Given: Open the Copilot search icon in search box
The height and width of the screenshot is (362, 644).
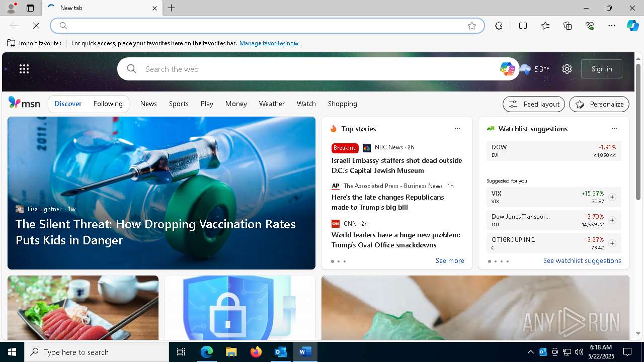Looking at the screenshot, I should 507,69.
